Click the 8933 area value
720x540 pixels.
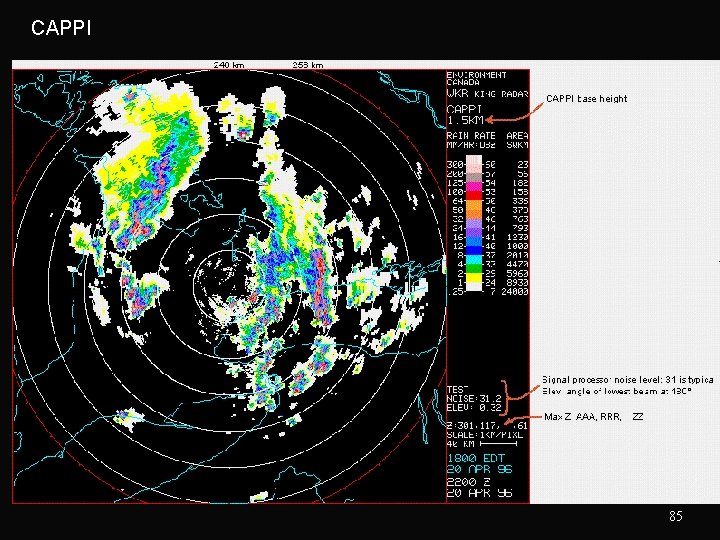click(x=518, y=282)
